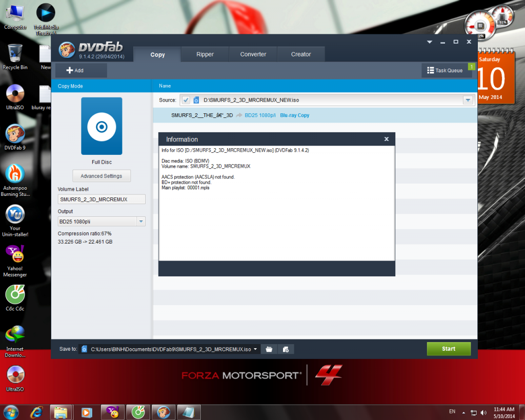525x420 pixels.
Task: Click the Name column header
Action: point(165,86)
